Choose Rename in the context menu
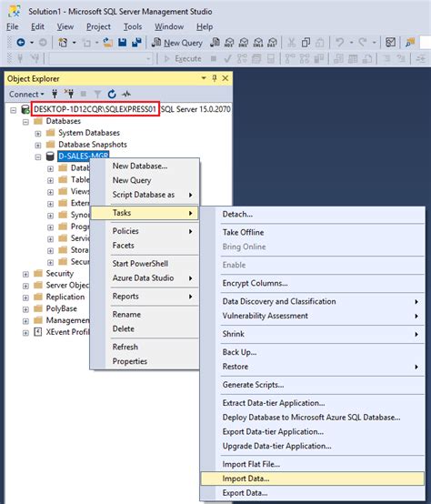431x504 pixels. (145, 315)
